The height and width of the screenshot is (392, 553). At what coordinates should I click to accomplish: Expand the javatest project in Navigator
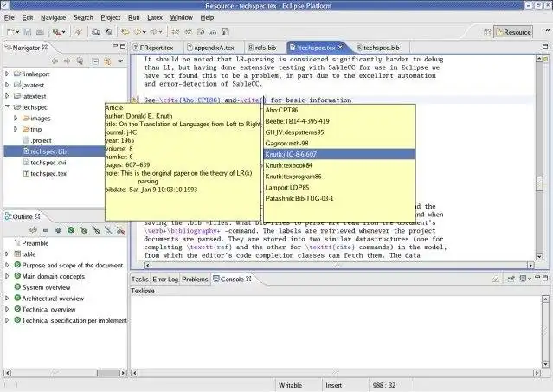[x=7, y=85]
